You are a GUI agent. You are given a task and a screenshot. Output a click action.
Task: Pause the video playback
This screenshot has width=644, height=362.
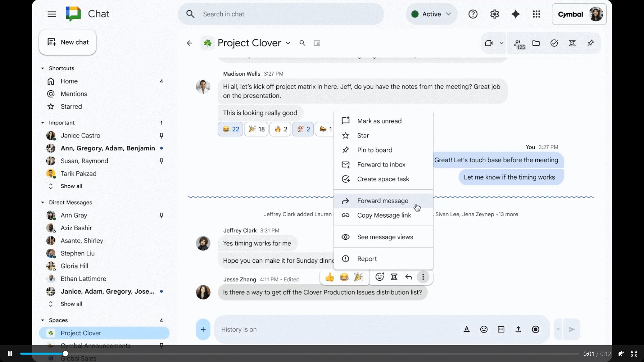(x=10, y=354)
